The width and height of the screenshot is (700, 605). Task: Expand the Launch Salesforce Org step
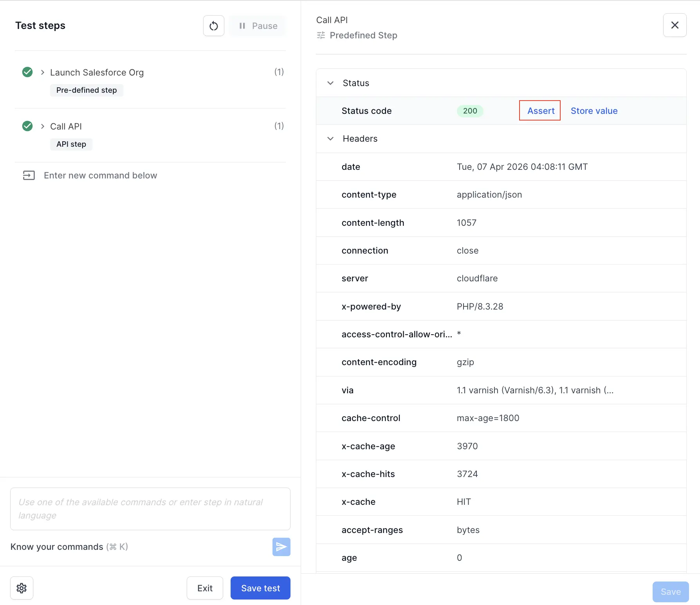(x=43, y=72)
